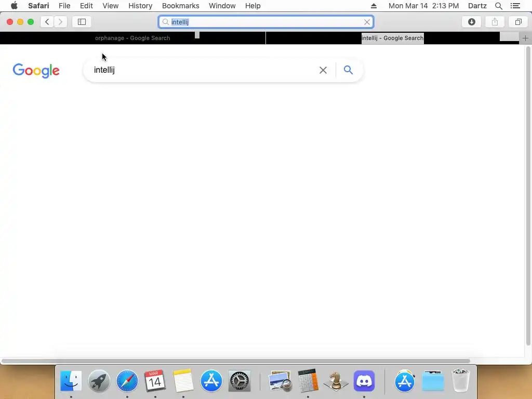This screenshot has width=532, height=399.
Task: Go back to the previous page
Action: click(47, 22)
